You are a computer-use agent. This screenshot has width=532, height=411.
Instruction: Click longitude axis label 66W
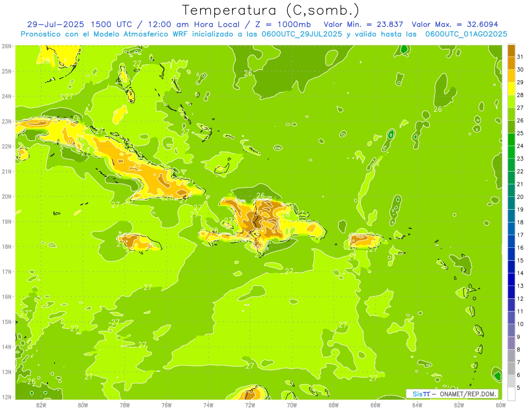(x=376, y=405)
